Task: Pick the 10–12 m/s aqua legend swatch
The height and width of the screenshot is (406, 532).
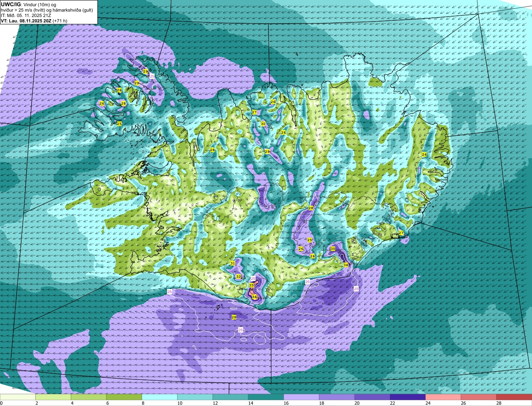Action: [x=195, y=397]
